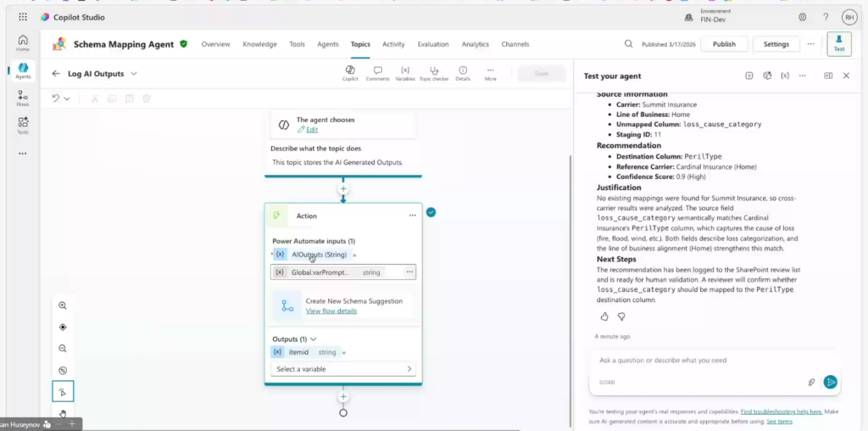The image size is (868, 431).
Task: Switch to the Knowledge tab
Action: click(x=259, y=44)
